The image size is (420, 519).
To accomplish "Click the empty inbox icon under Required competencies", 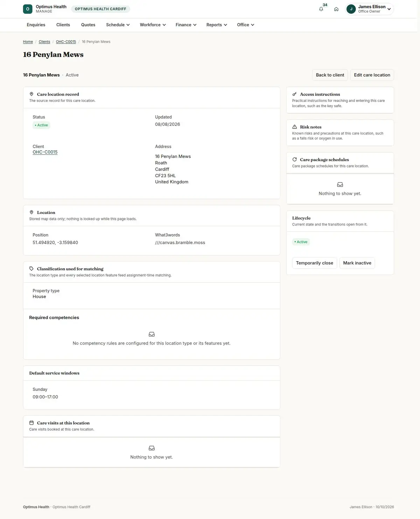I will pos(152,334).
